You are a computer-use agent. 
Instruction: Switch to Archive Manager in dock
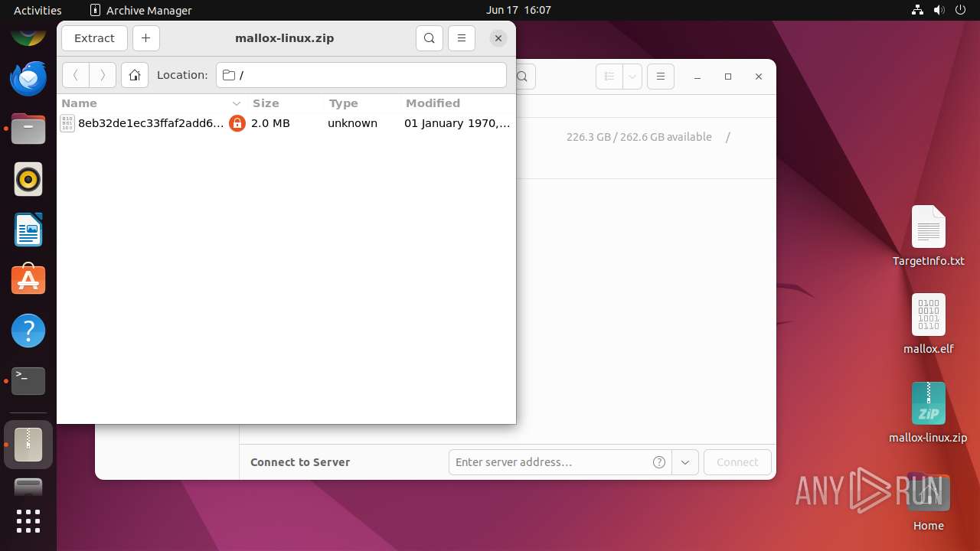tap(28, 445)
